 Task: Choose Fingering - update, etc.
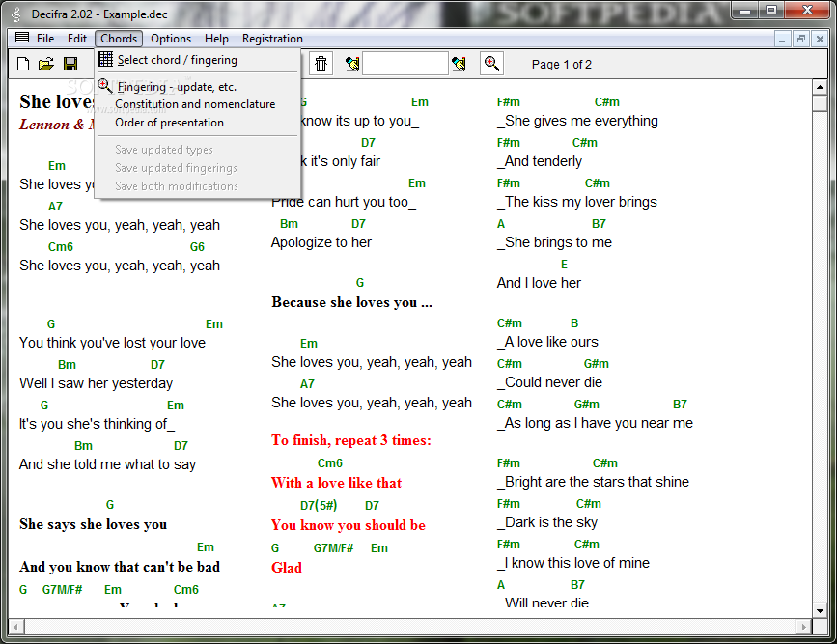pyautogui.click(x=198, y=87)
